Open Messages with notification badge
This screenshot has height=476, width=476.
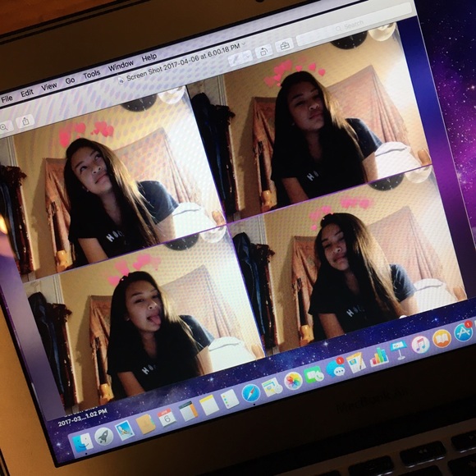coord(336,368)
